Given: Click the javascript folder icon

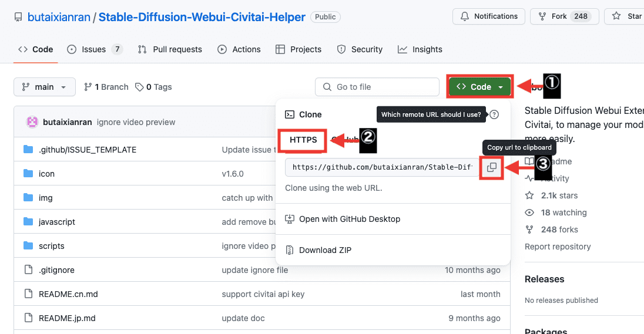Looking at the screenshot, I should (x=28, y=222).
